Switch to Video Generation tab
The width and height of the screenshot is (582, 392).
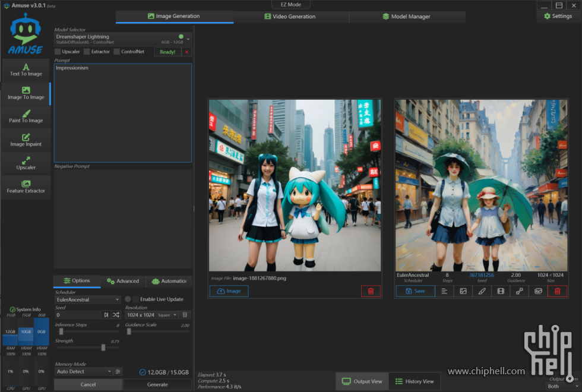290,17
